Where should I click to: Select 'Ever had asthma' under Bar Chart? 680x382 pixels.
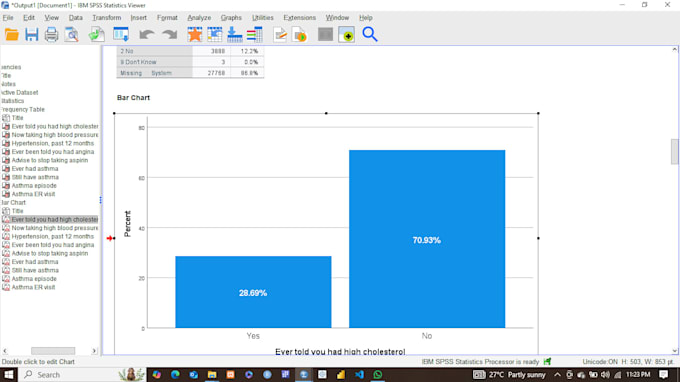point(35,261)
